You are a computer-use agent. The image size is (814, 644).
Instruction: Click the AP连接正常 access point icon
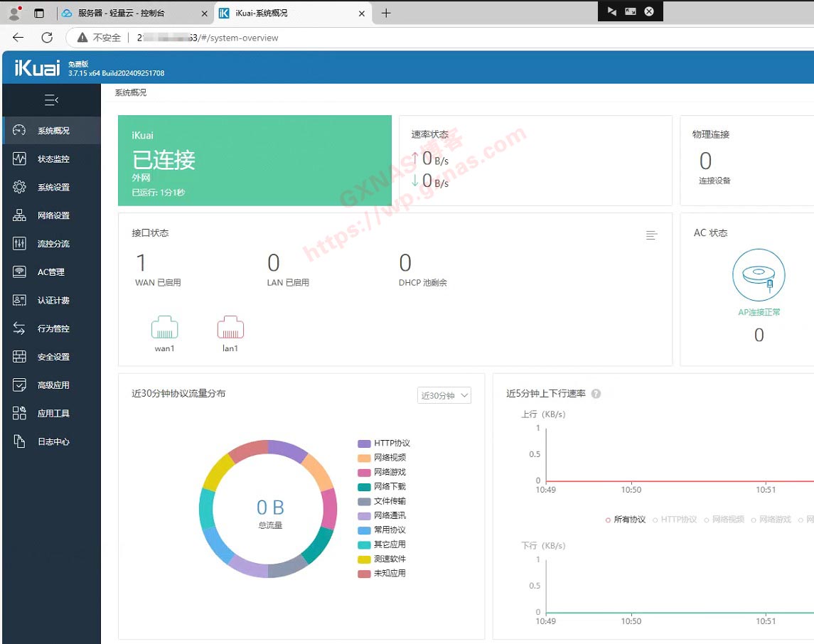759,276
